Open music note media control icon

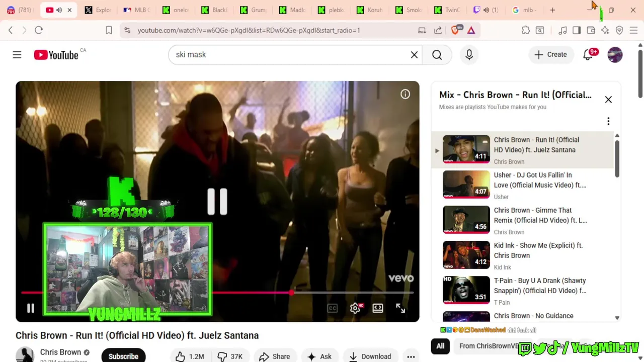click(x=562, y=30)
